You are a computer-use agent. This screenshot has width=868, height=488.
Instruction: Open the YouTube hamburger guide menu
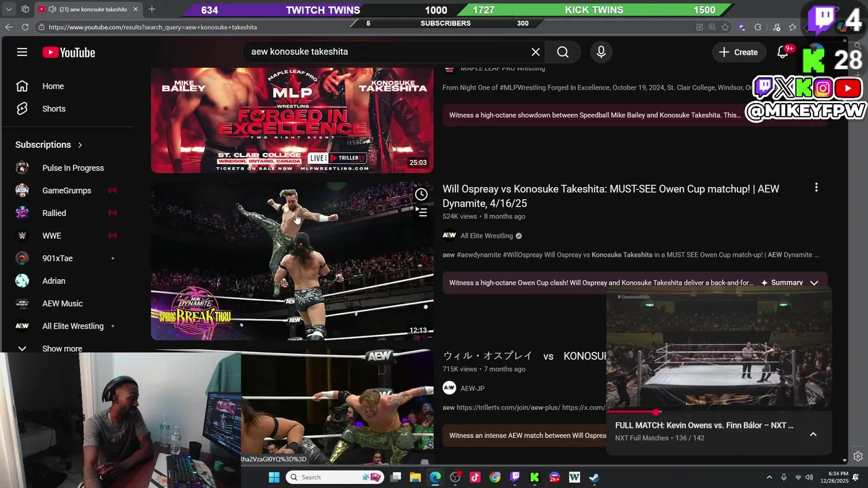point(22,52)
